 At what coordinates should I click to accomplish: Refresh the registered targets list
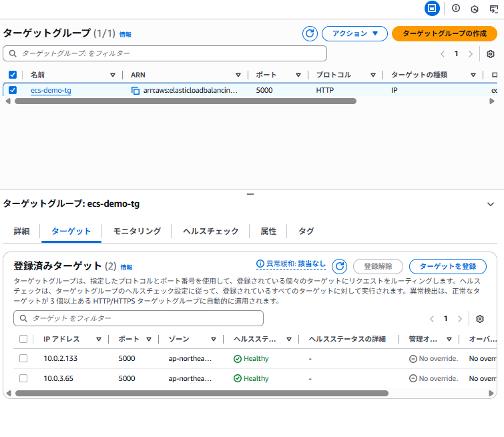(x=339, y=266)
